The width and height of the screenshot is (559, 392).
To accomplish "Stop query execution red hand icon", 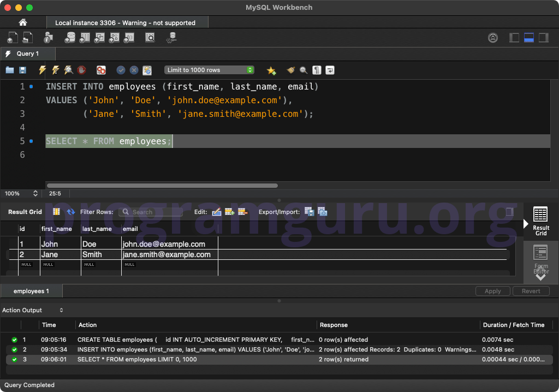I will click(x=82, y=70).
